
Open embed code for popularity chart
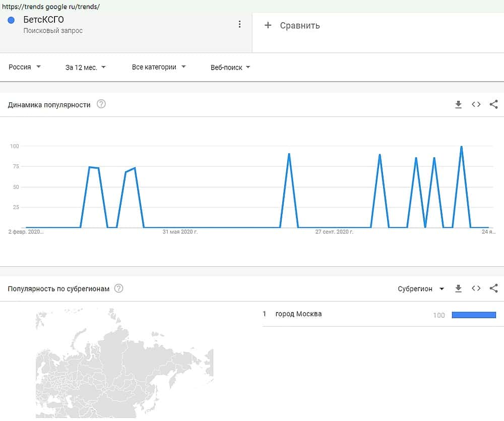coord(476,104)
